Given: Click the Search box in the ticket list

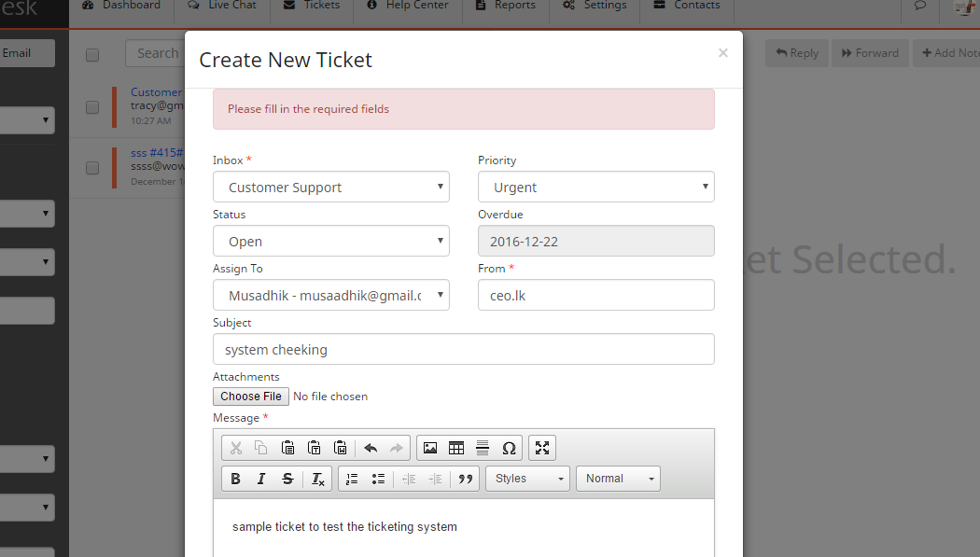Looking at the screenshot, I should point(155,53).
